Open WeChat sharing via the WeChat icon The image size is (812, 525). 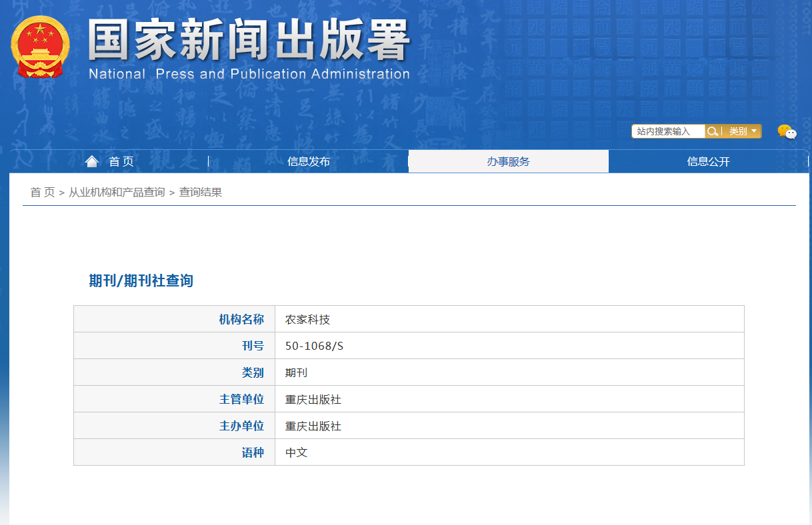[789, 132]
